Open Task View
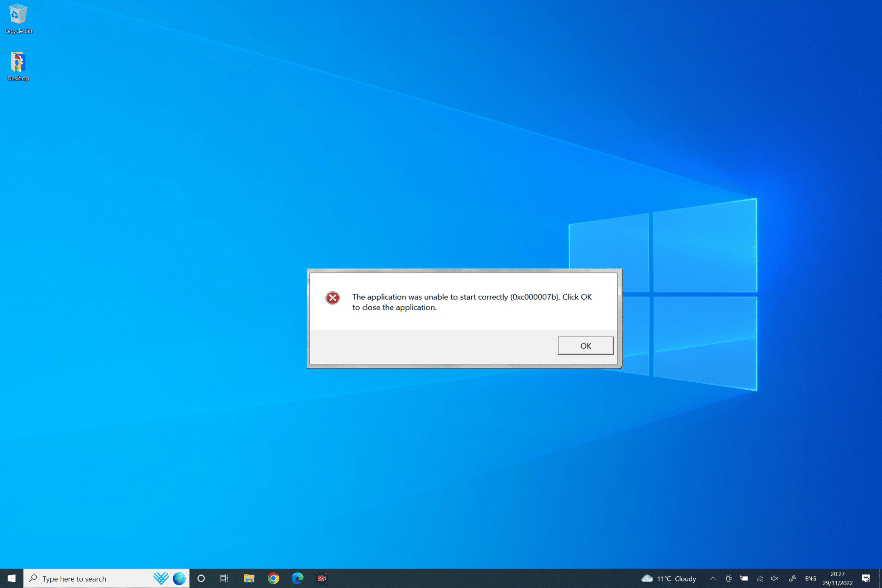The width and height of the screenshot is (882, 588). click(224, 578)
